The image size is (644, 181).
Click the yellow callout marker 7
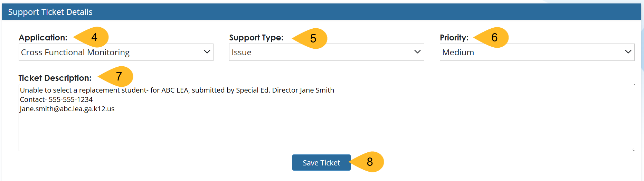[119, 76]
